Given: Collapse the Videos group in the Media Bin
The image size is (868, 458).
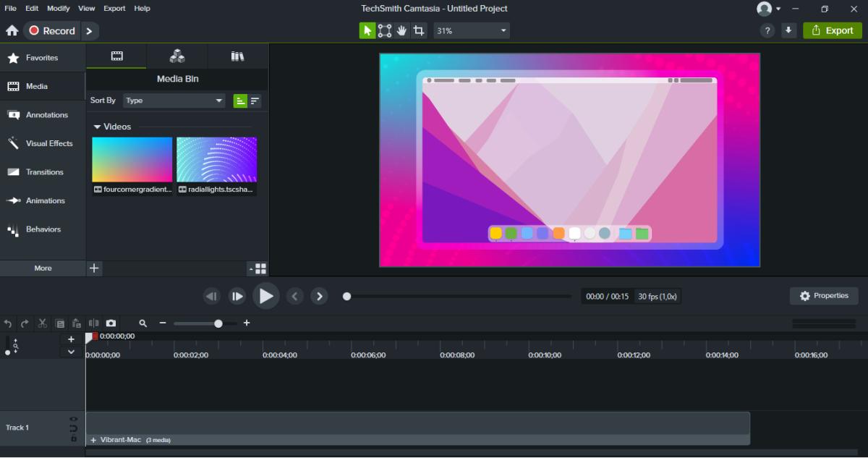Looking at the screenshot, I should click(x=97, y=126).
